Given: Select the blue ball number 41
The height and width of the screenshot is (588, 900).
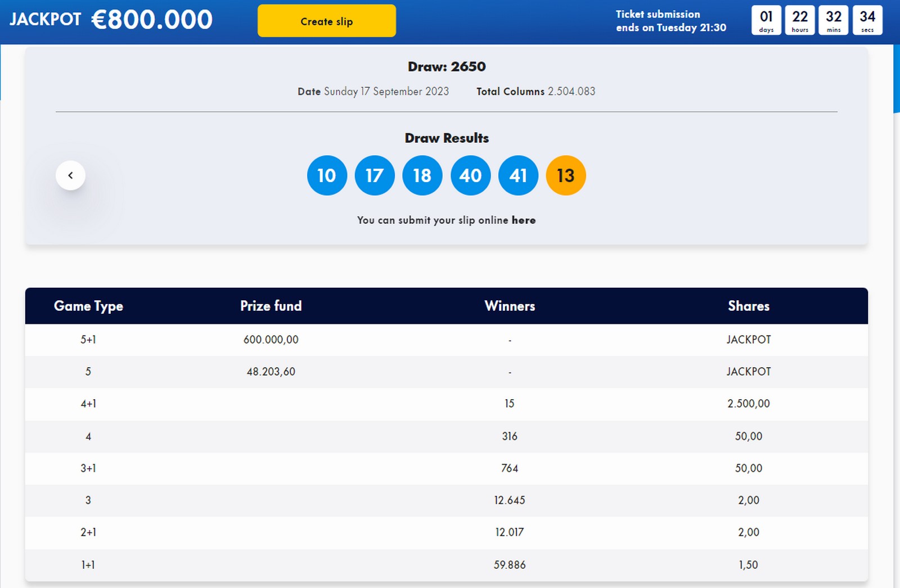Looking at the screenshot, I should tap(518, 175).
